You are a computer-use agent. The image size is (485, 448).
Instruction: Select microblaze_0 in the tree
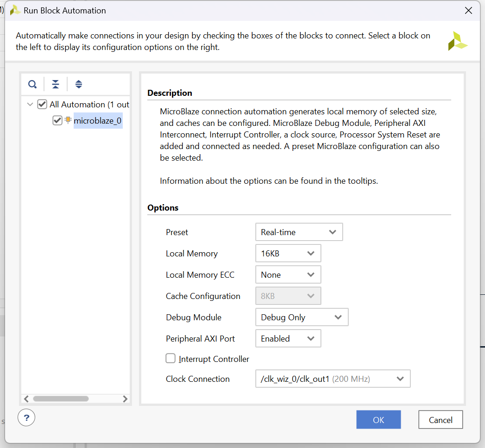coord(98,120)
